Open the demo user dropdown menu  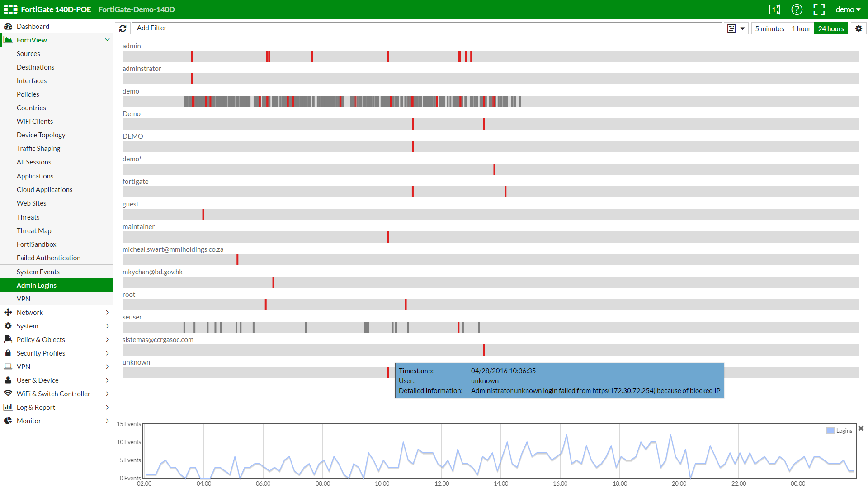[x=848, y=9]
